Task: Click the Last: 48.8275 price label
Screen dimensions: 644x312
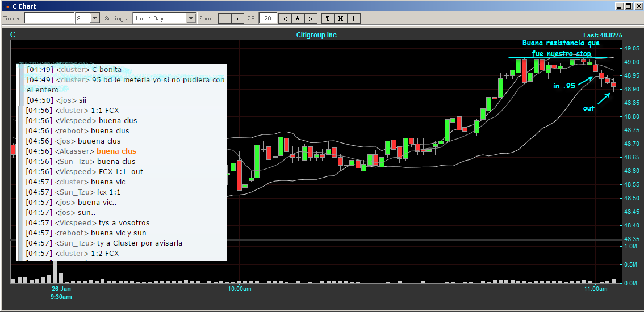Action: (x=603, y=36)
